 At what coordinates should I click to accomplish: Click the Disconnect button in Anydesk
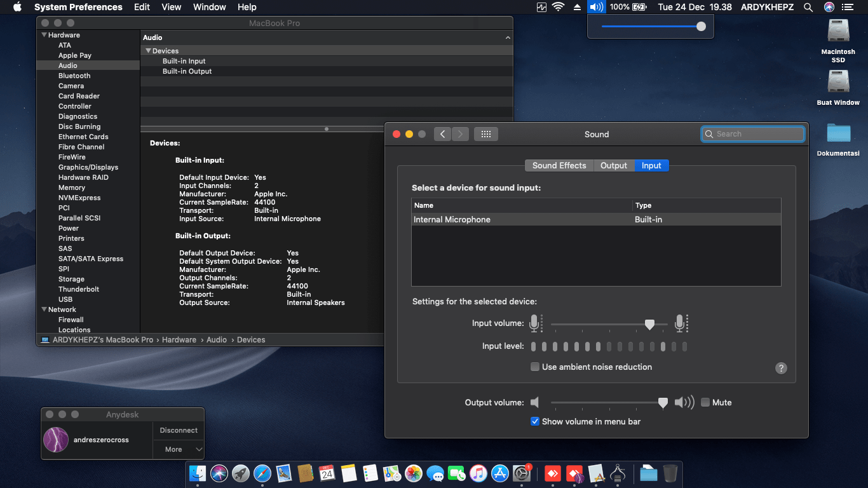[x=179, y=430]
